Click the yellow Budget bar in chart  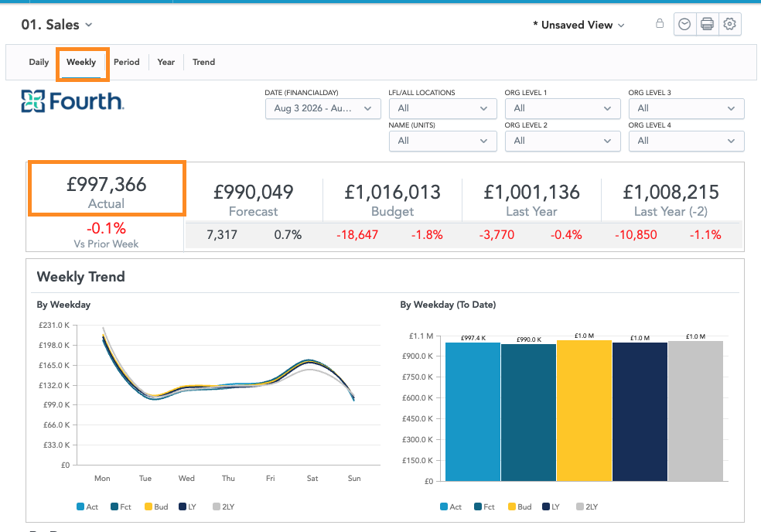pyautogui.click(x=584, y=411)
